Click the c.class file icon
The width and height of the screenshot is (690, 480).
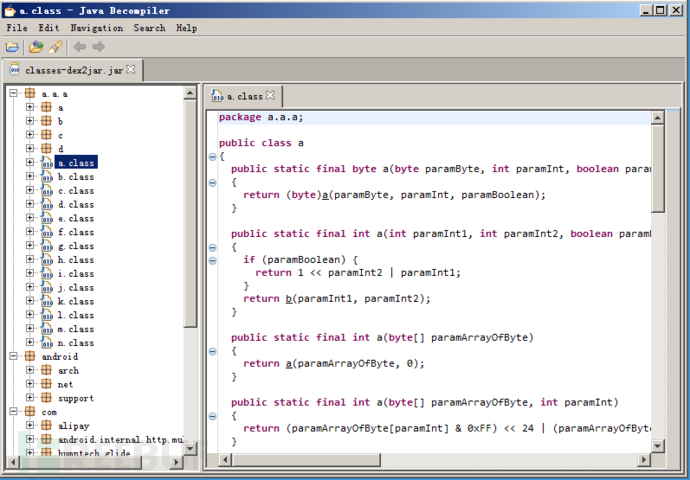pos(47,191)
